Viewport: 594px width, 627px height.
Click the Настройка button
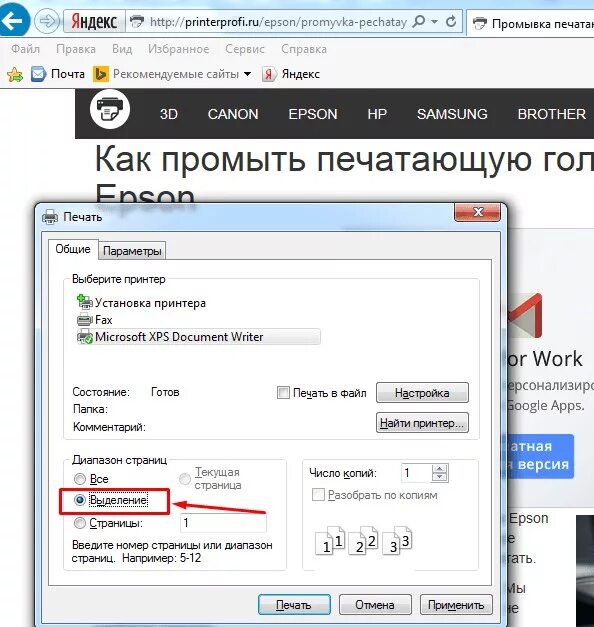(422, 393)
